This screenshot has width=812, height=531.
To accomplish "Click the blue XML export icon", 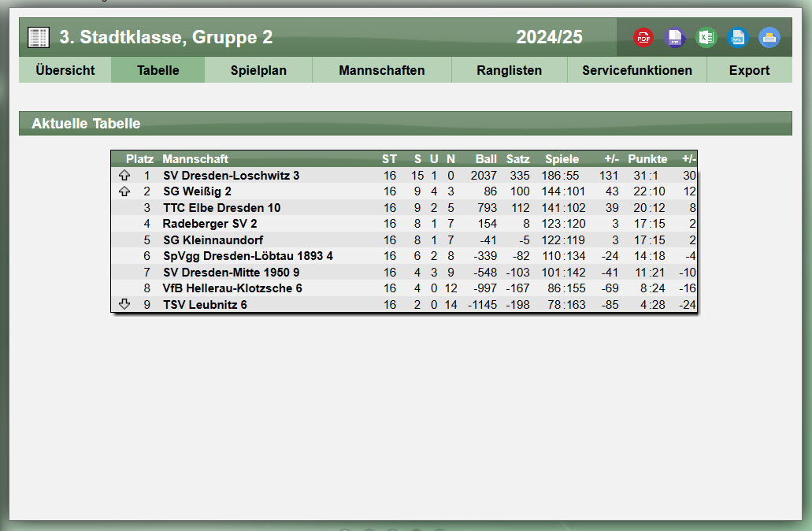I will point(738,37).
